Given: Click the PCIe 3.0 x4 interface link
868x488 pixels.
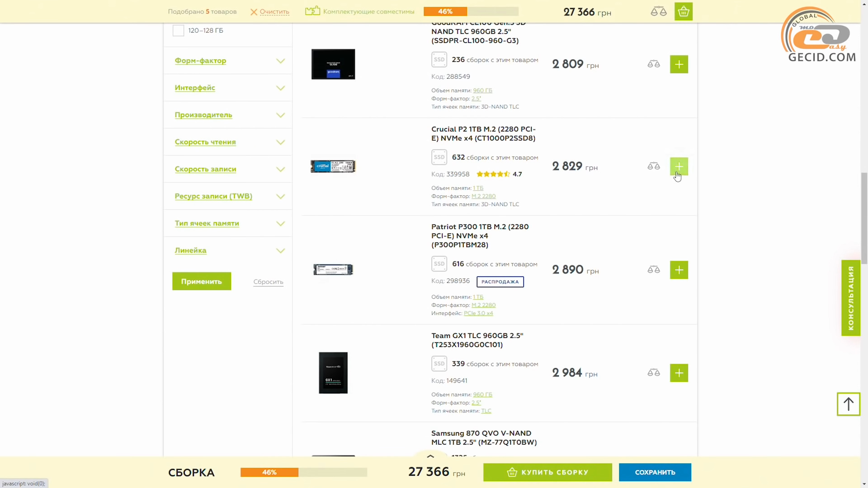Looking at the screenshot, I should coord(478,313).
